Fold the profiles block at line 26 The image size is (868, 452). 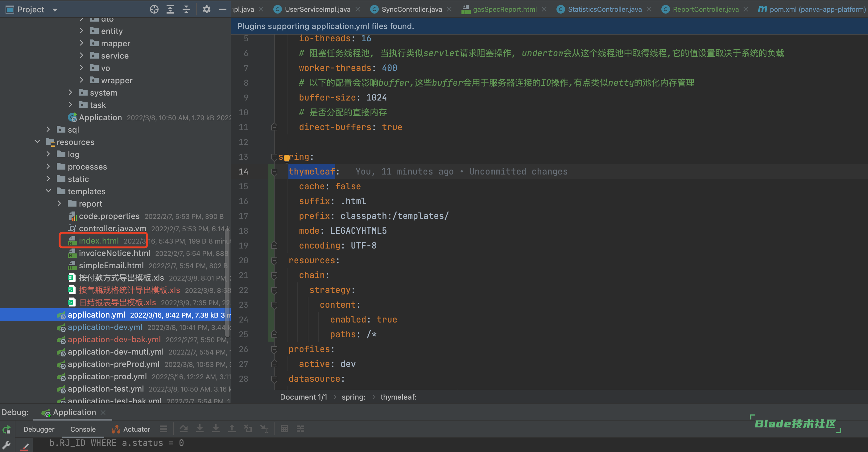pos(274,350)
